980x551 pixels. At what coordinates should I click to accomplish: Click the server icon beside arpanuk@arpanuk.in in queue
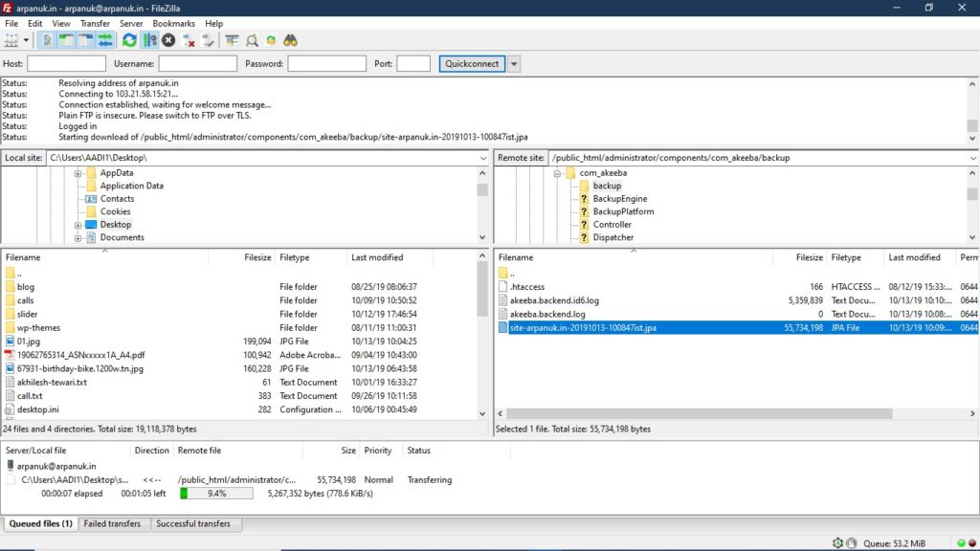tap(10, 466)
